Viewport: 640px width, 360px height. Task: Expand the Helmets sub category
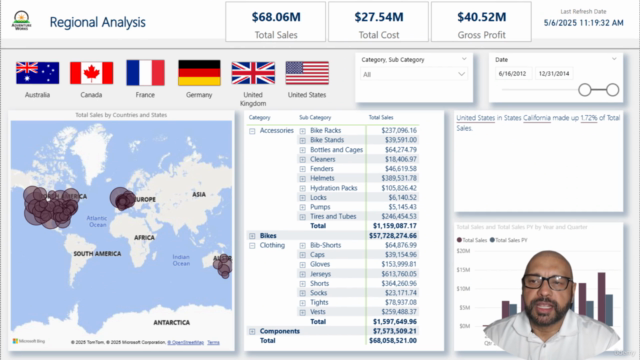[x=302, y=179]
